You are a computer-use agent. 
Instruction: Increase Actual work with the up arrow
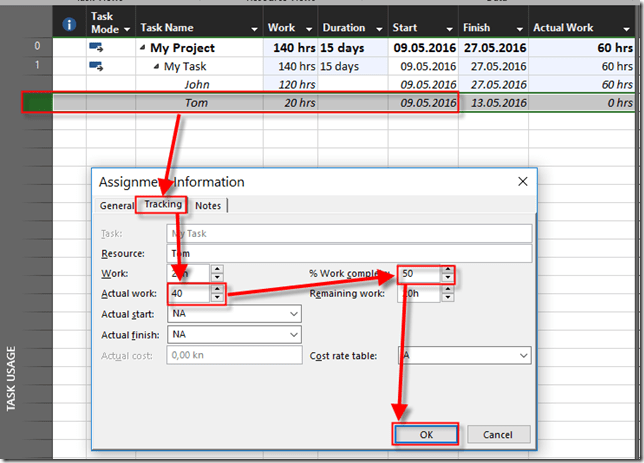click(217, 289)
